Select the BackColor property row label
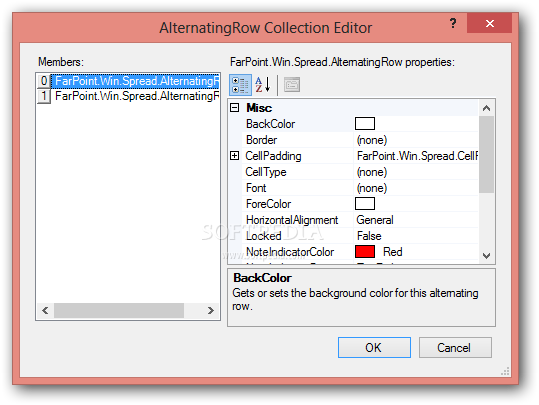Screen dimensions: 539x405 point(271,124)
